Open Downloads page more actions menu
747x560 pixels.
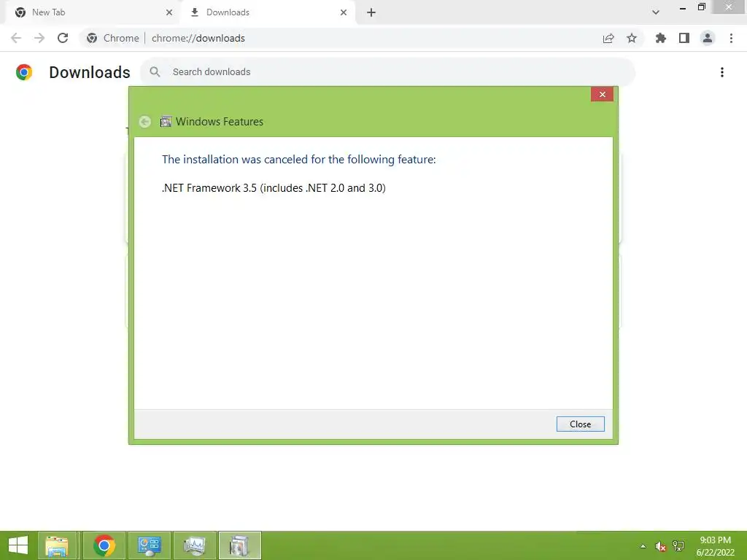pyautogui.click(x=722, y=72)
